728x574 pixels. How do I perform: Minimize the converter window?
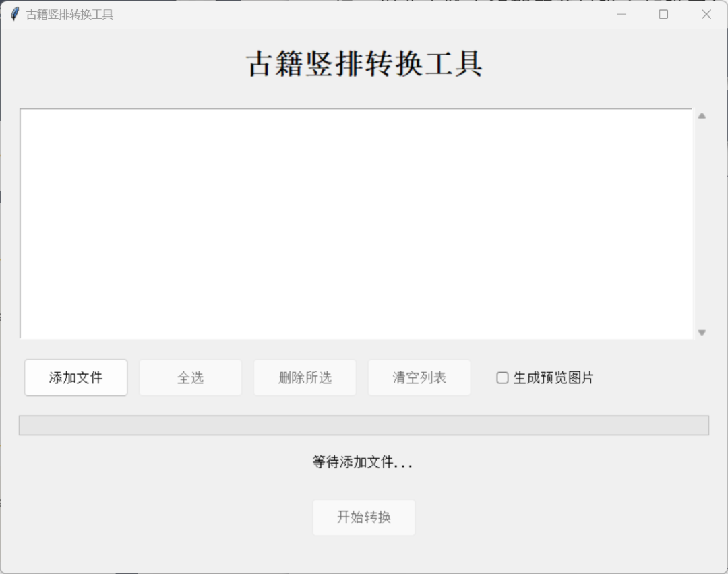click(621, 13)
